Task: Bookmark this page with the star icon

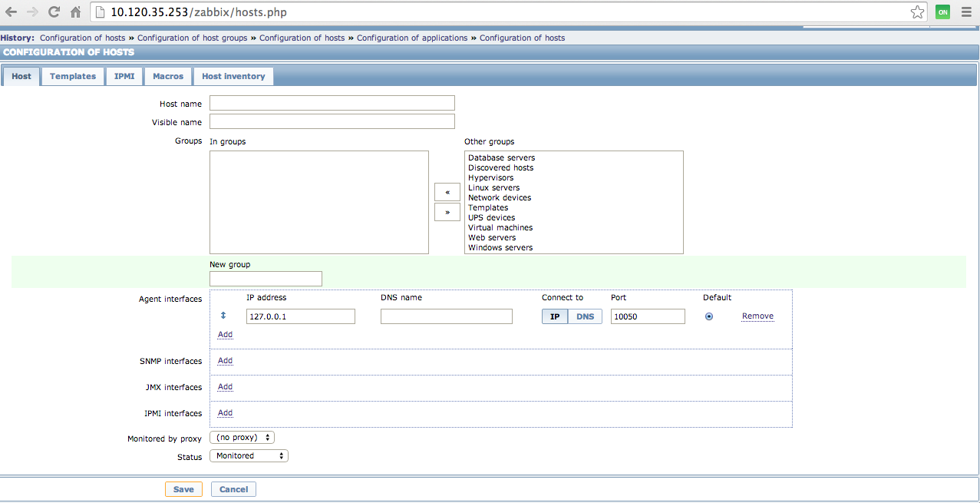Action: (917, 12)
